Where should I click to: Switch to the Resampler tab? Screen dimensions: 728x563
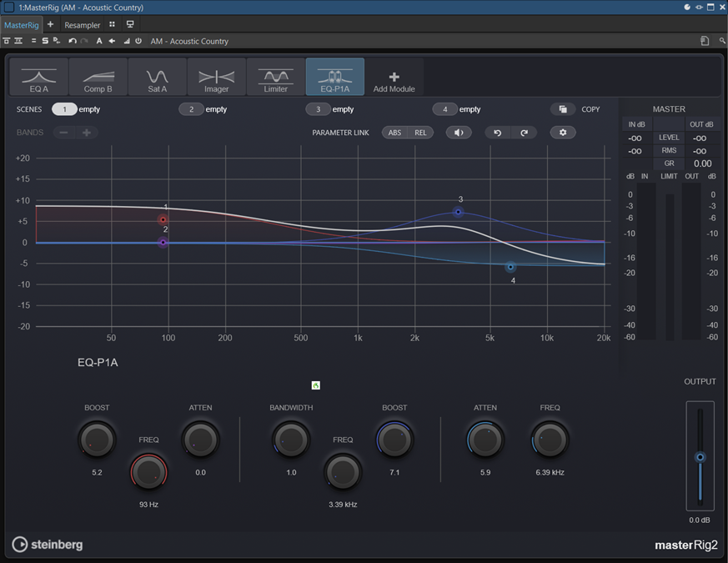[83, 25]
